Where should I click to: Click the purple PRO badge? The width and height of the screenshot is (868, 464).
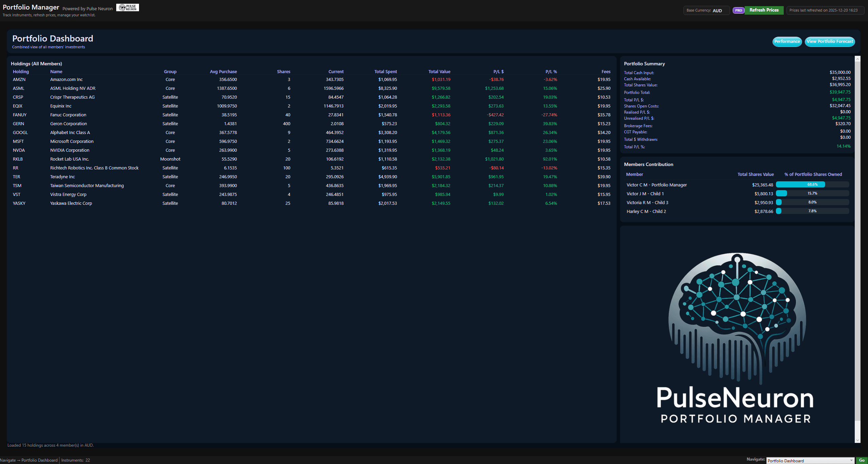click(738, 10)
